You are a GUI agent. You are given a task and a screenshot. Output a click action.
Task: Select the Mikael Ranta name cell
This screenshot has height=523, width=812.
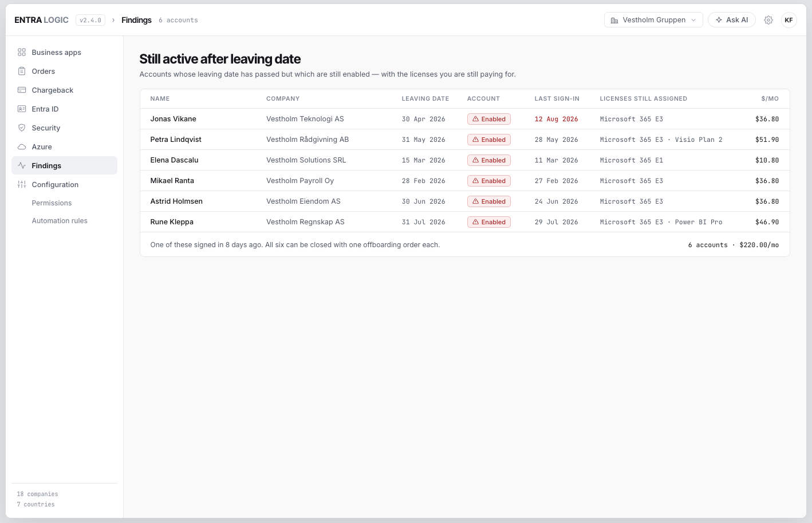(x=172, y=181)
